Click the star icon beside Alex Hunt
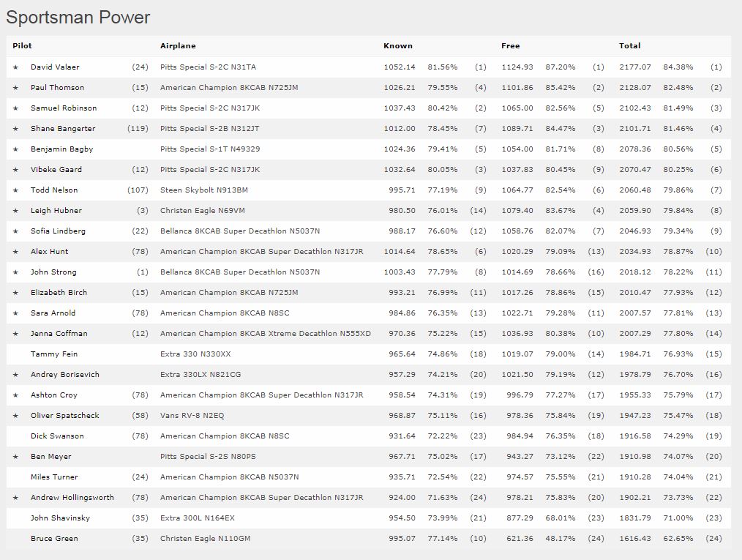This screenshot has width=742, height=560. [15, 252]
